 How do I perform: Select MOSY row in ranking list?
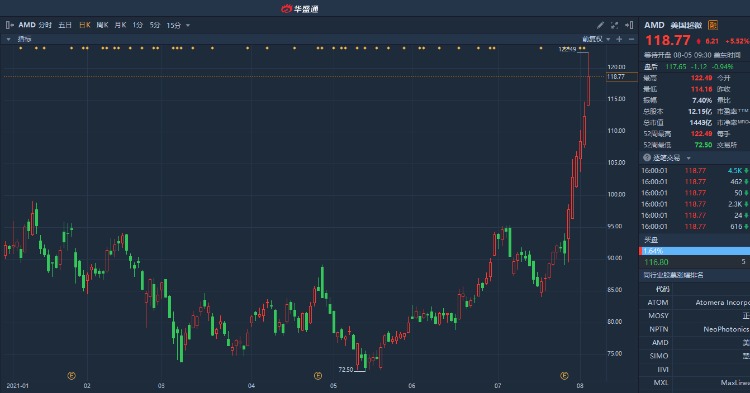tap(695, 316)
